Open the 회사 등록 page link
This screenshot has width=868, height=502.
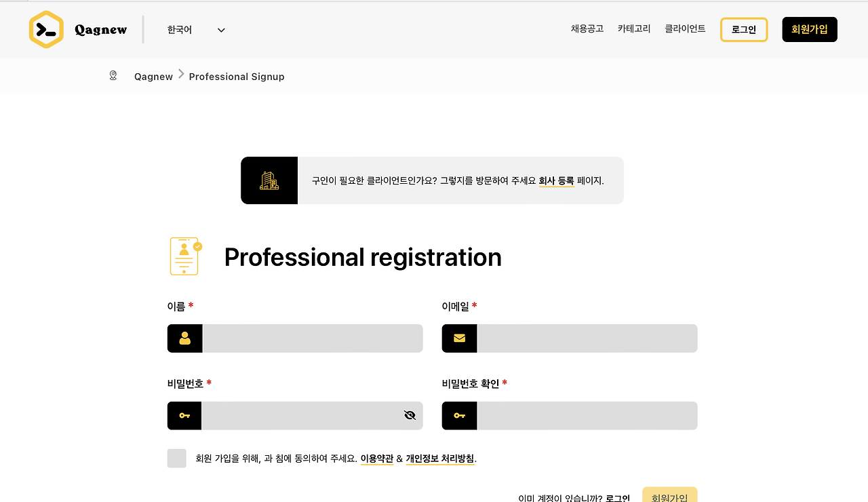coord(556,180)
